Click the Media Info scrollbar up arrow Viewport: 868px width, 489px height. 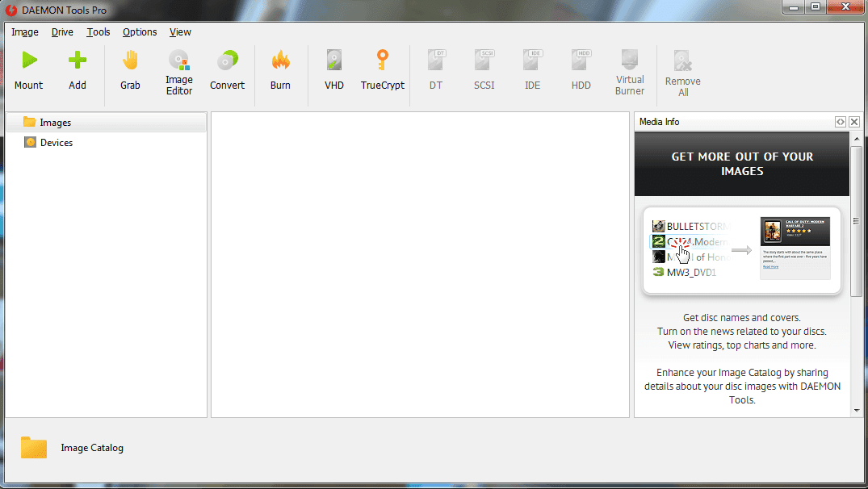(x=857, y=138)
